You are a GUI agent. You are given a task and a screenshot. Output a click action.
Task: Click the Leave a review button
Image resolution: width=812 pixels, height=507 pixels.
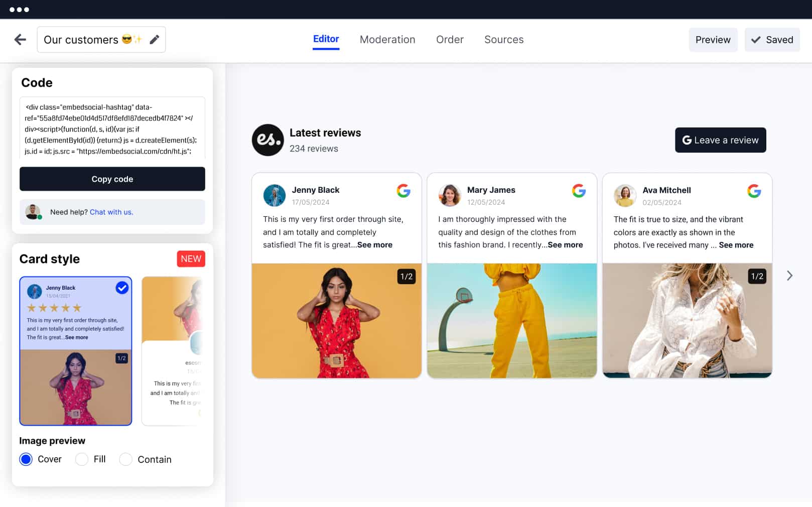[x=720, y=140]
